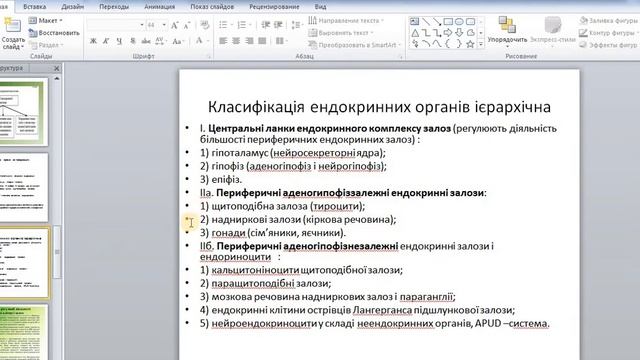This screenshot has height=360, width=640.
Task: Clear all formatting with the eraser icon
Action: point(205,25)
